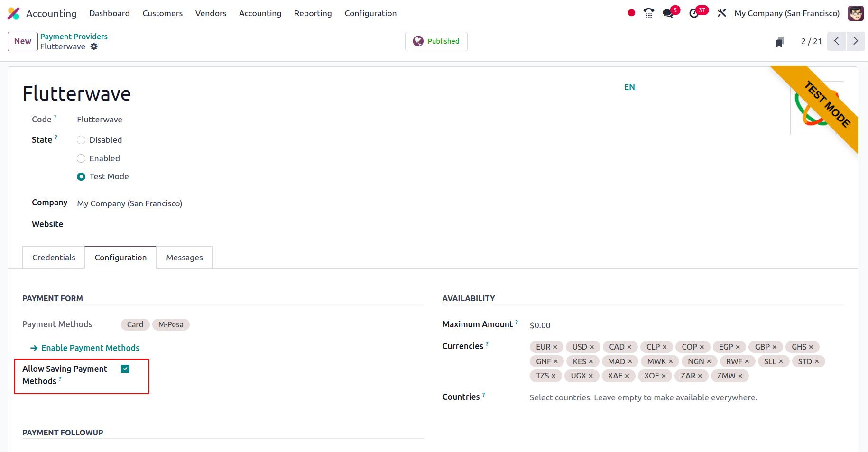Switch to the Messages tab
The width and height of the screenshot is (868, 452).
point(184,258)
